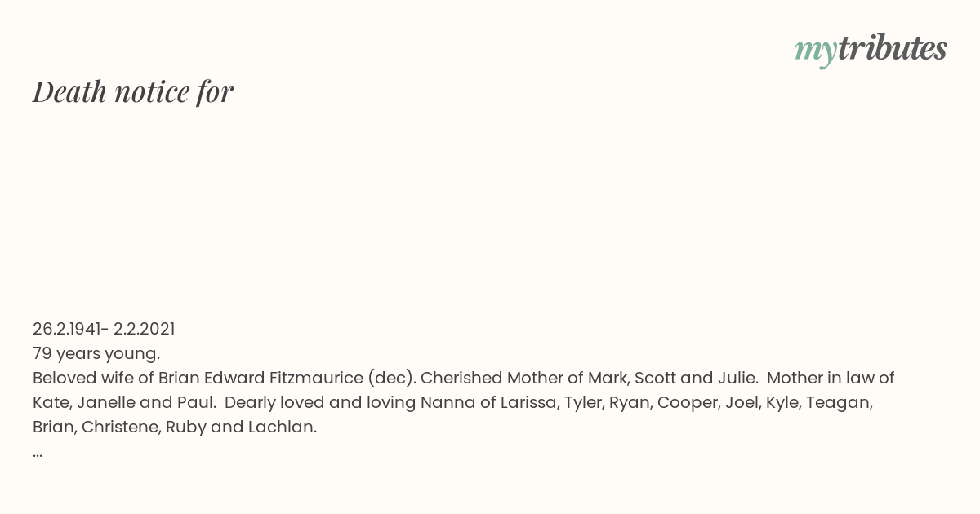Image resolution: width=980 pixels, height=514 pixels.
Task: Click the "79 years young." text
Action: point(96,353)
